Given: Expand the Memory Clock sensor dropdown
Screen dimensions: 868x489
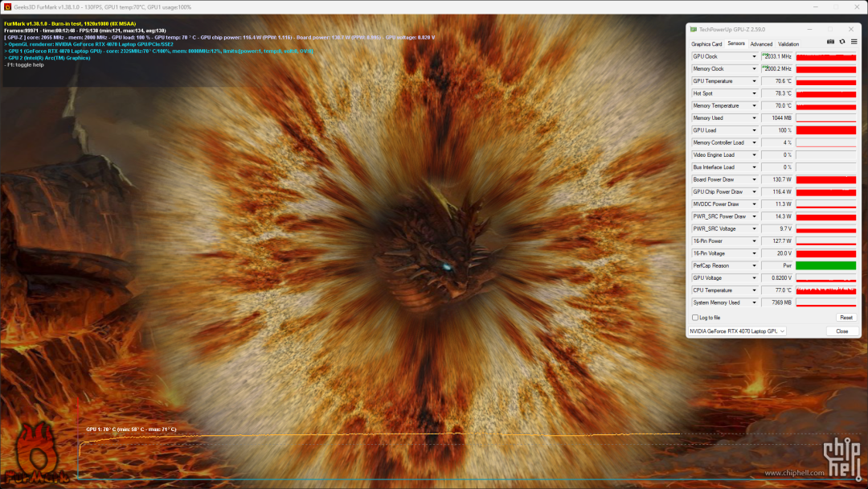Looking at the screenshot, I should click(x=754, y=68).
